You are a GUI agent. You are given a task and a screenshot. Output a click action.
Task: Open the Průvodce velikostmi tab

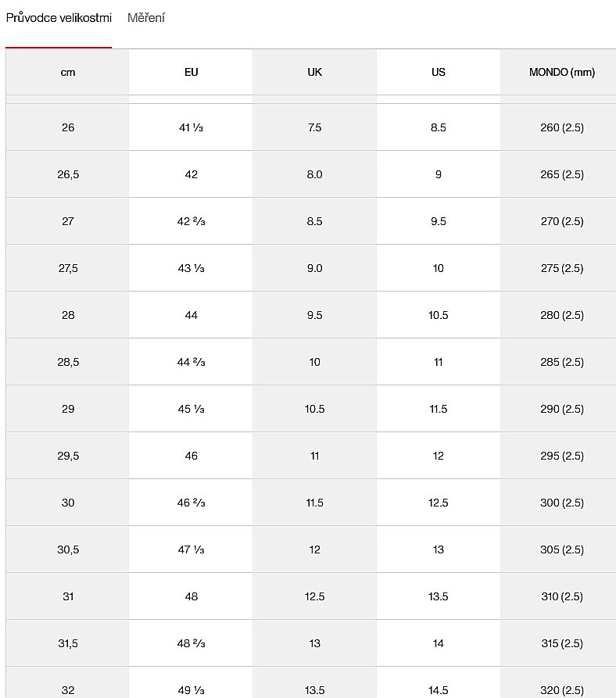[x=59, y=18]
